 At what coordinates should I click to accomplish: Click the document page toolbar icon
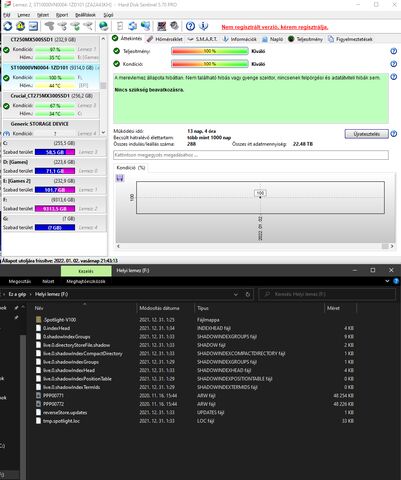click(x=120, y=26)
